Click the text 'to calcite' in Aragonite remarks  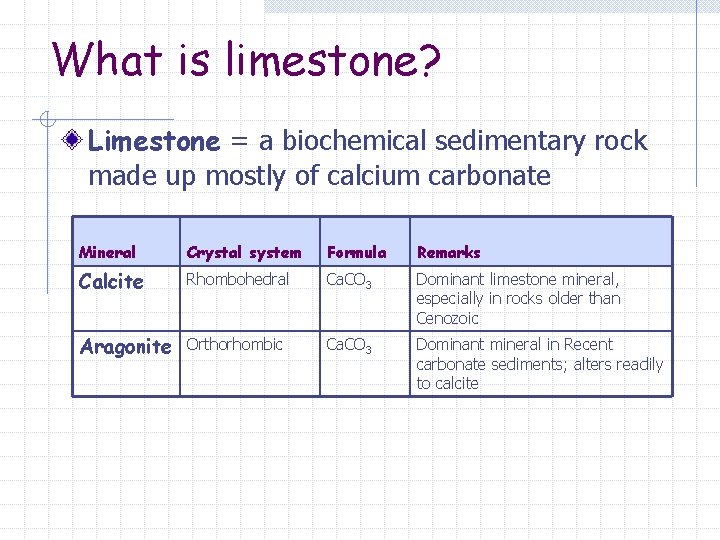pos(447,383)
